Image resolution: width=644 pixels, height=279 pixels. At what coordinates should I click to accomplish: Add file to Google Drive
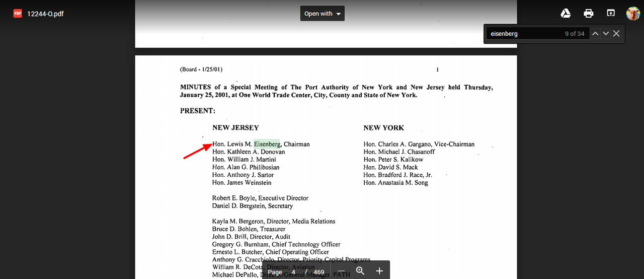tap(566, 14)
